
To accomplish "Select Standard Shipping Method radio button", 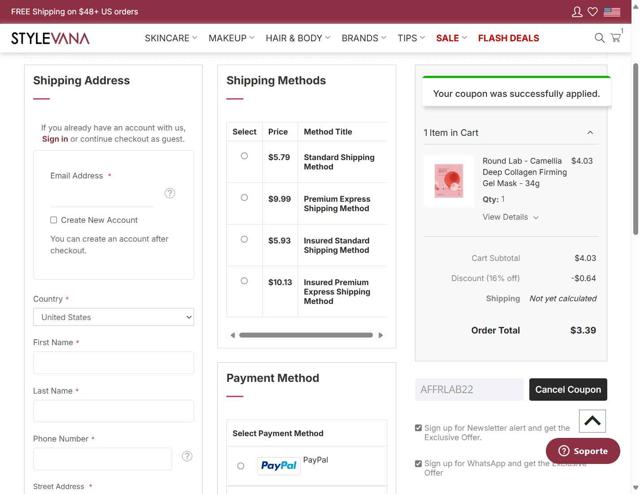I will click(244, 156).
